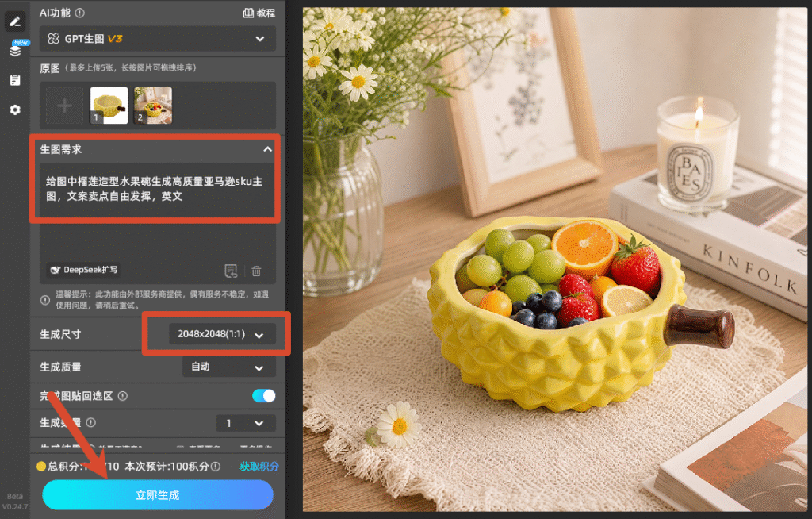The image size is (812, 519).
Task: Open the layers icon marked new
Action: point(16,50)
